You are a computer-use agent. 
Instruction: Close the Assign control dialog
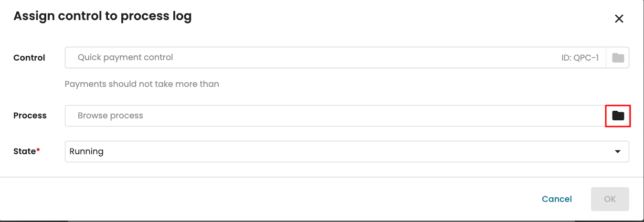[x=619, y=19]
